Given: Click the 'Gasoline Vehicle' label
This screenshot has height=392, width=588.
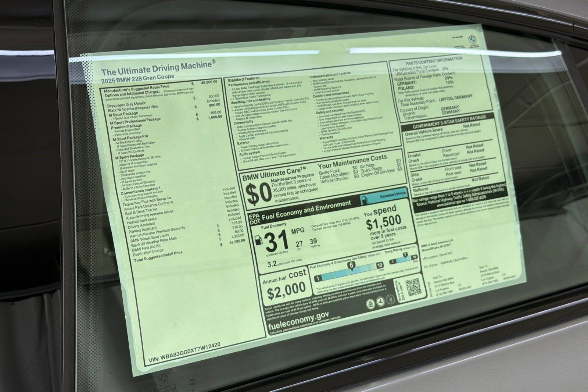Looking at the screenshot, I should [x=393, y=194].
